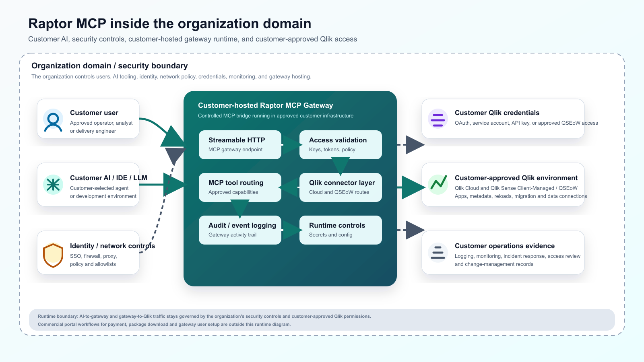Select the Streamable HTTP box
This screenshot has width=644, height=362.
[x=240, y=145]
